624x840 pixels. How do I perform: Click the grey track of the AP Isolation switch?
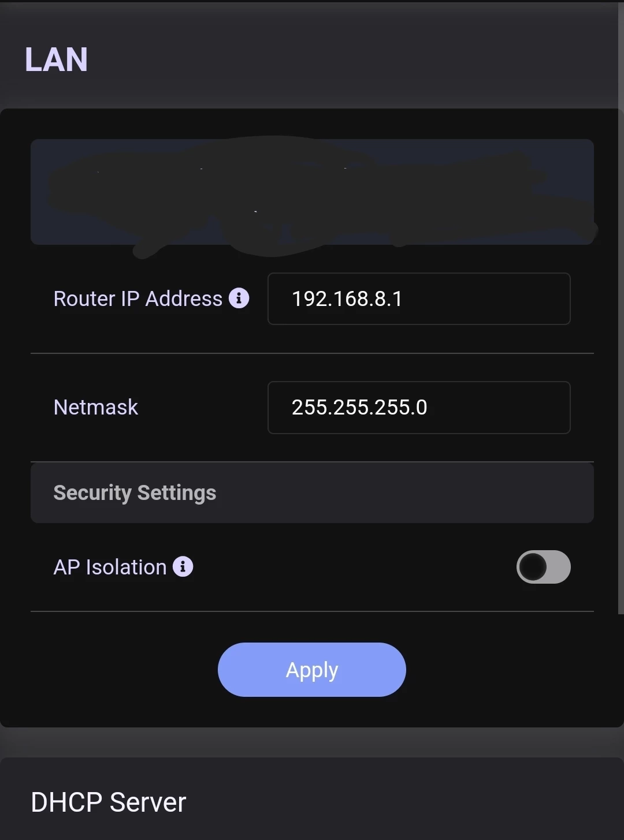[x=559, y=566]
